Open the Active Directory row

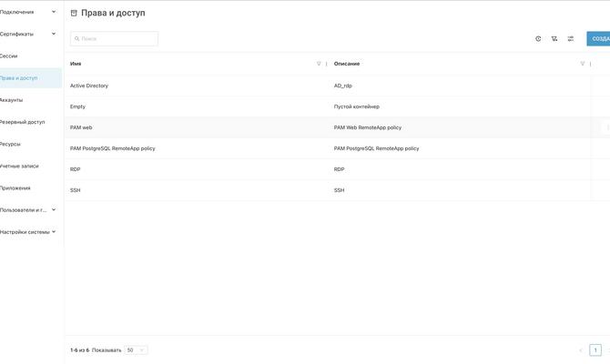coord(89,86)
